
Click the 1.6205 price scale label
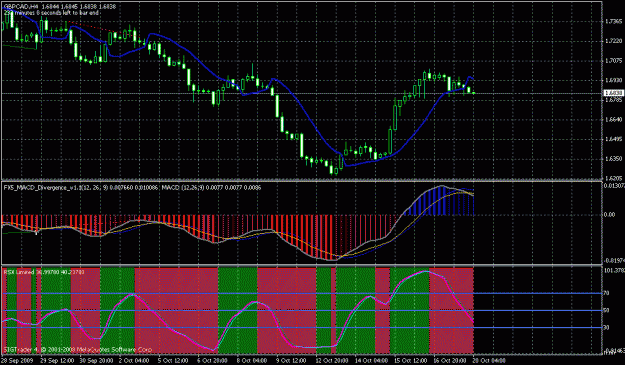(x=614, y=178)
